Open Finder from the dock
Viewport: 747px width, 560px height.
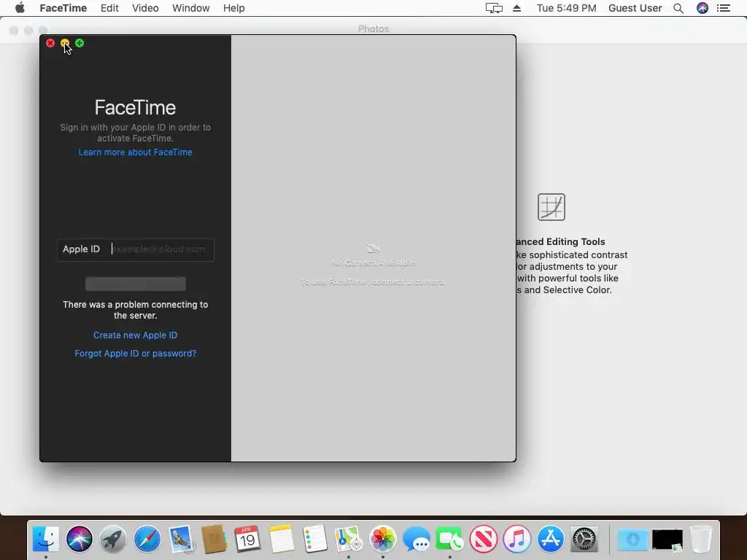click(x=46, y=539)
